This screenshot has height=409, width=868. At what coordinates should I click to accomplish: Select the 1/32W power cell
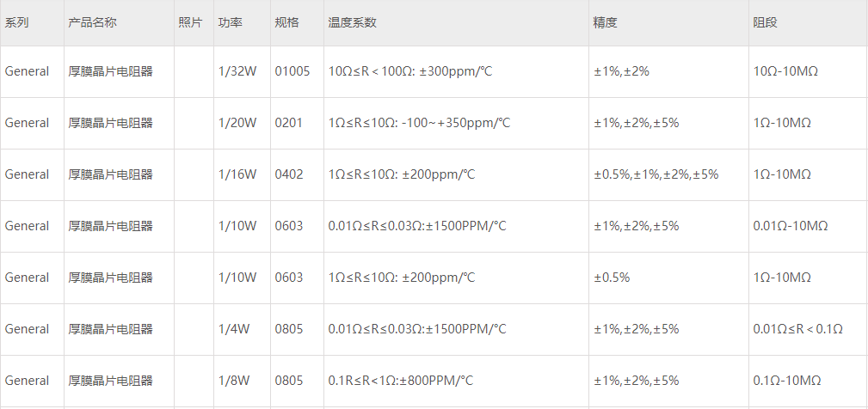pyautogui.click(x=237, y=71)
